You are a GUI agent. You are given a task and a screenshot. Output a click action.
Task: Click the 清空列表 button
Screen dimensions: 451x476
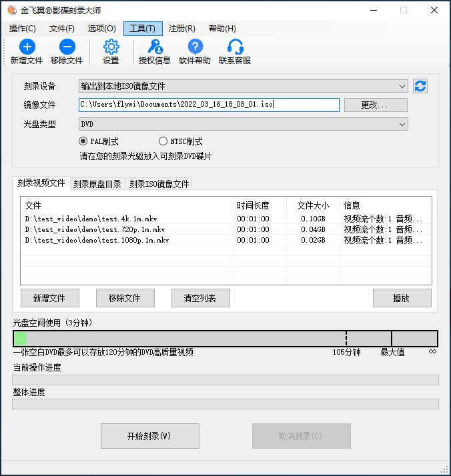[200, 298]
